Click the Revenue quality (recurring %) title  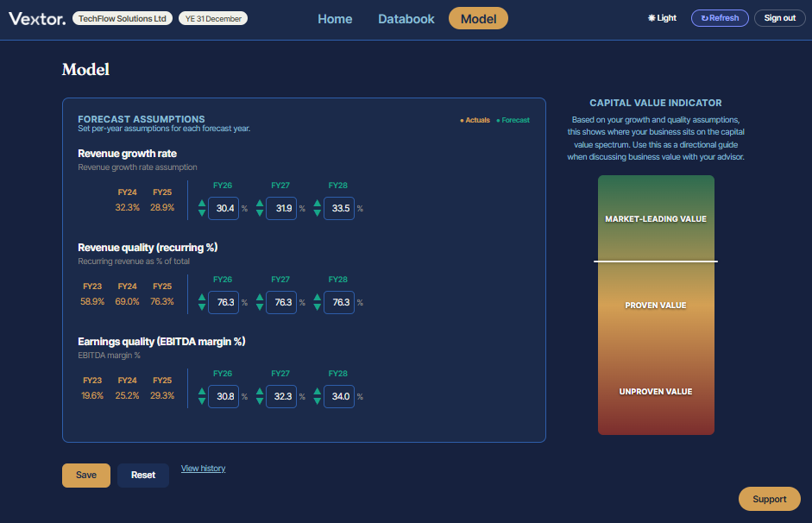pyautogui.click(x=148, y=248)
